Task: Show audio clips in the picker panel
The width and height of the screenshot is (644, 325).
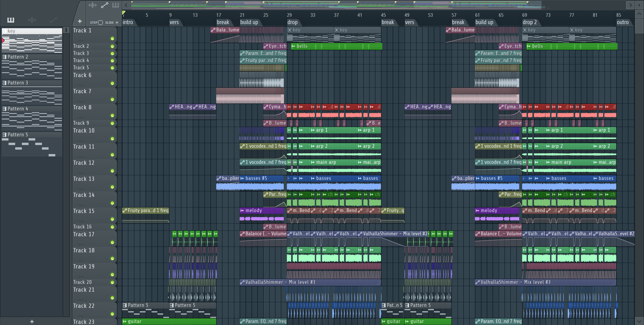Action: [32, 20]
